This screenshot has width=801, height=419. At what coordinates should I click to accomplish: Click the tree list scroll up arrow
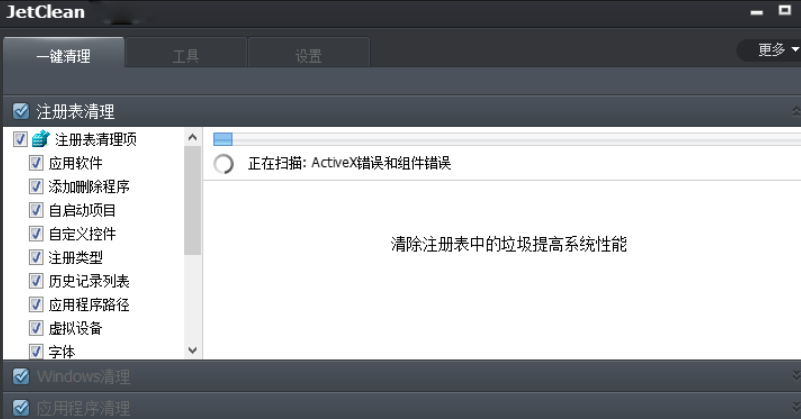193,137
